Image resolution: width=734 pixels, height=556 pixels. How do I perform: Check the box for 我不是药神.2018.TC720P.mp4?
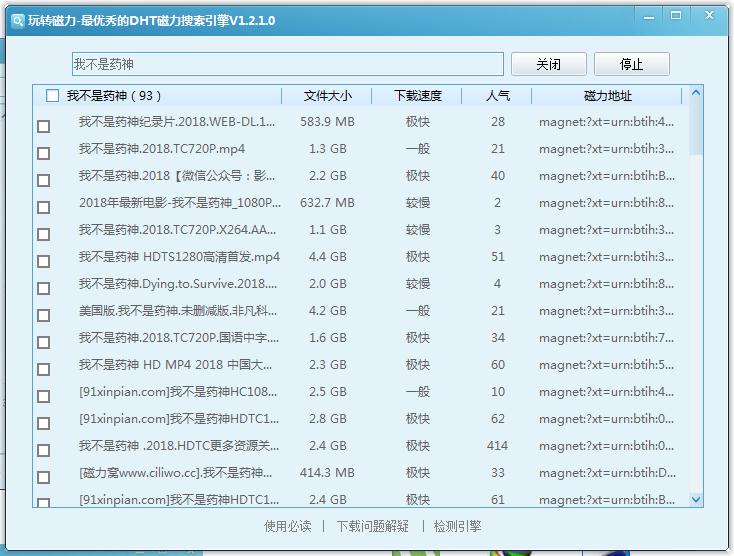point(44,153)
